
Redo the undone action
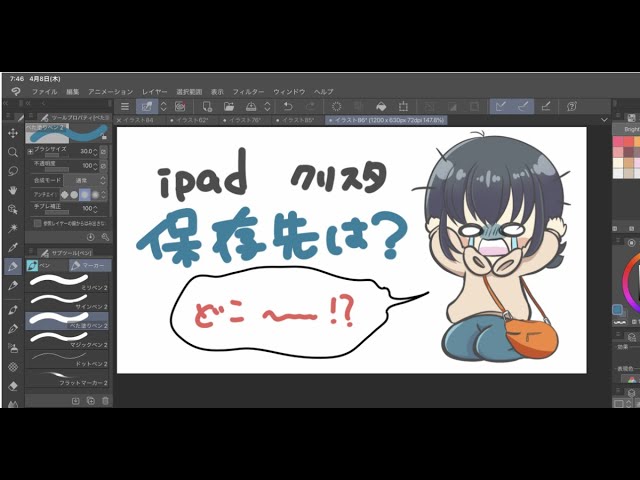[310, 107]
